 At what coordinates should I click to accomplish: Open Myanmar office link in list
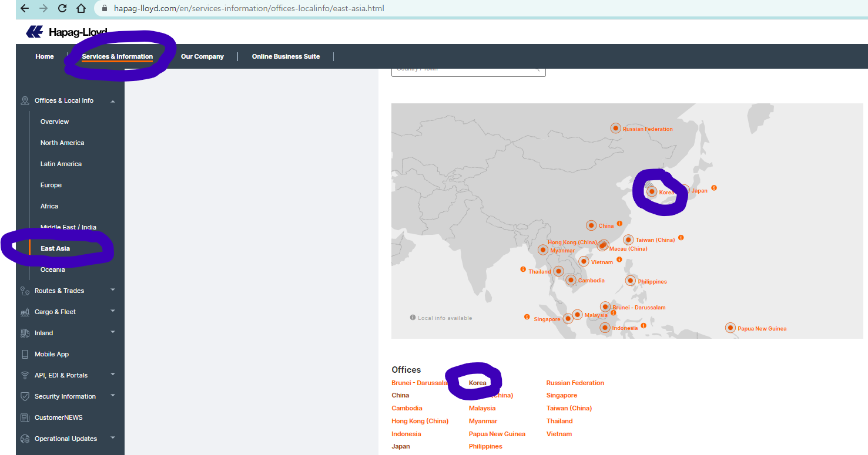click(x=483, y=421)
